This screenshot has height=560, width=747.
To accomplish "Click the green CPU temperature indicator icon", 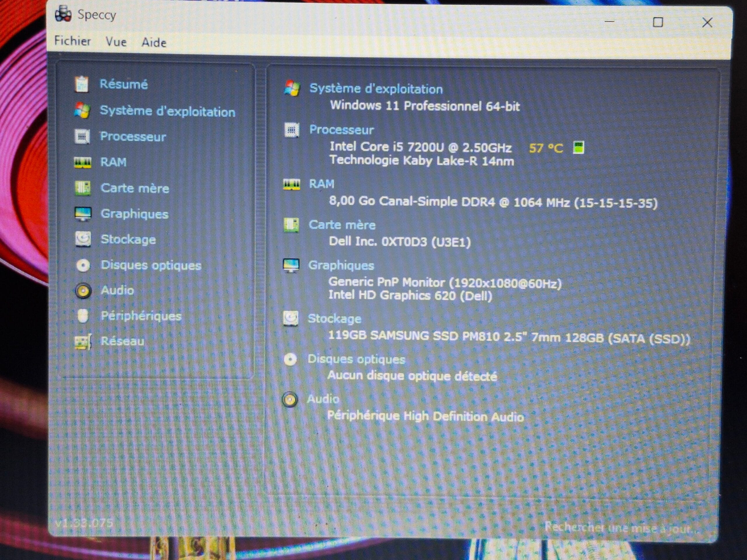I will [x=579, y=148].
